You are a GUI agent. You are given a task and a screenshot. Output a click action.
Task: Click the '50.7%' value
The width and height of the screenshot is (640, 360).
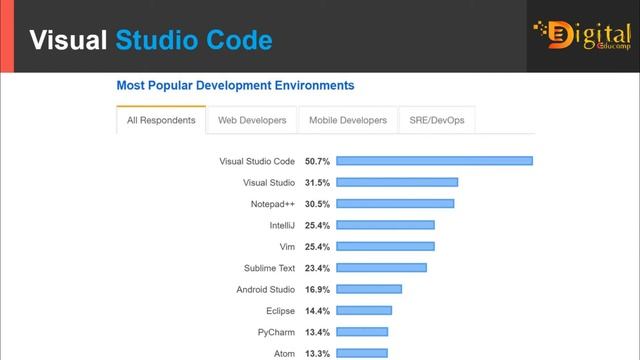317,161
